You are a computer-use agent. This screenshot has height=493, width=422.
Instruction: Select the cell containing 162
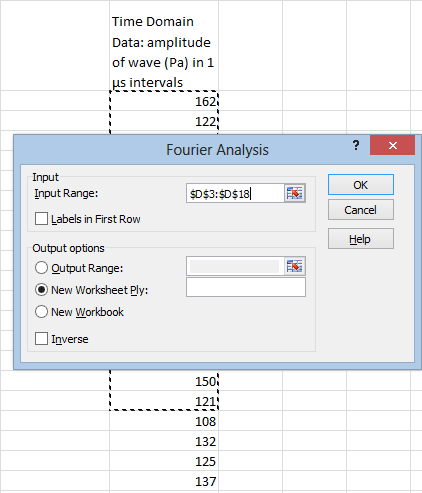[x=164, y=101]
